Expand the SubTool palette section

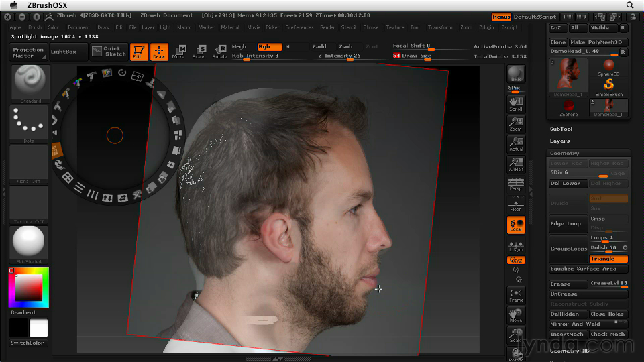pos(561,129)
